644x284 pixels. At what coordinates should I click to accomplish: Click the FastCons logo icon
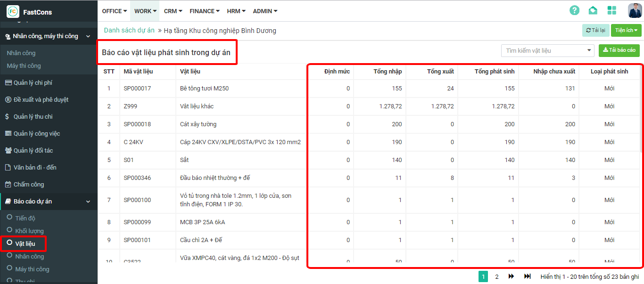click(x=13, y=11)
